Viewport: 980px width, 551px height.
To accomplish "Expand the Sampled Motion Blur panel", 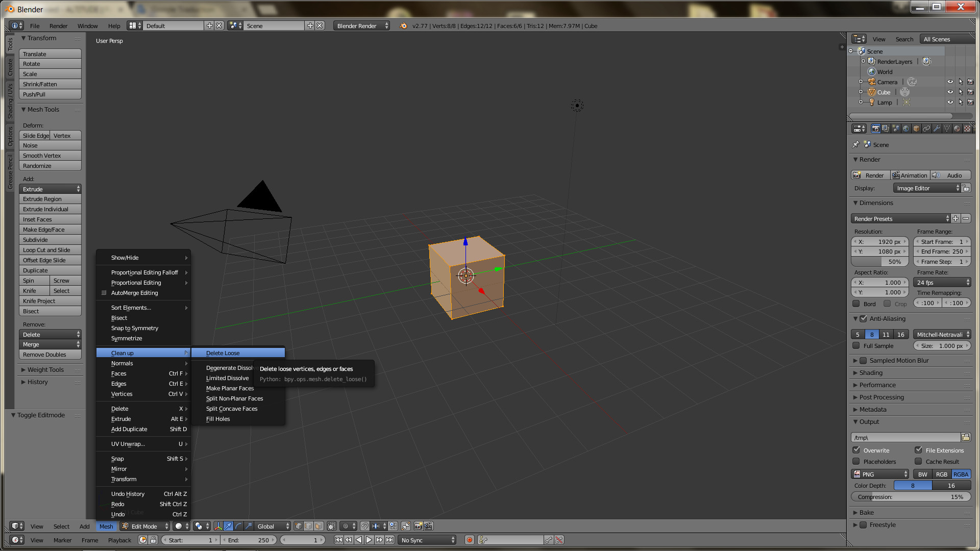I will point(855,361).
